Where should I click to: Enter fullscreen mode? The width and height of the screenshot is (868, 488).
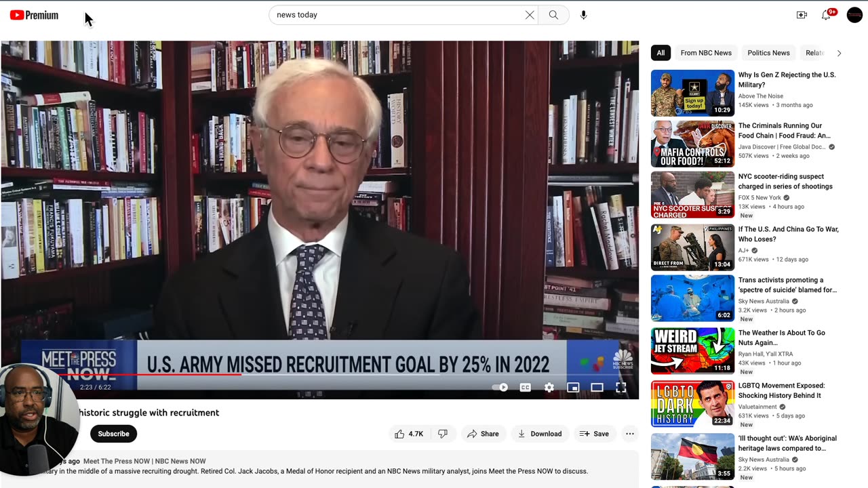click(x=620, y=388)
